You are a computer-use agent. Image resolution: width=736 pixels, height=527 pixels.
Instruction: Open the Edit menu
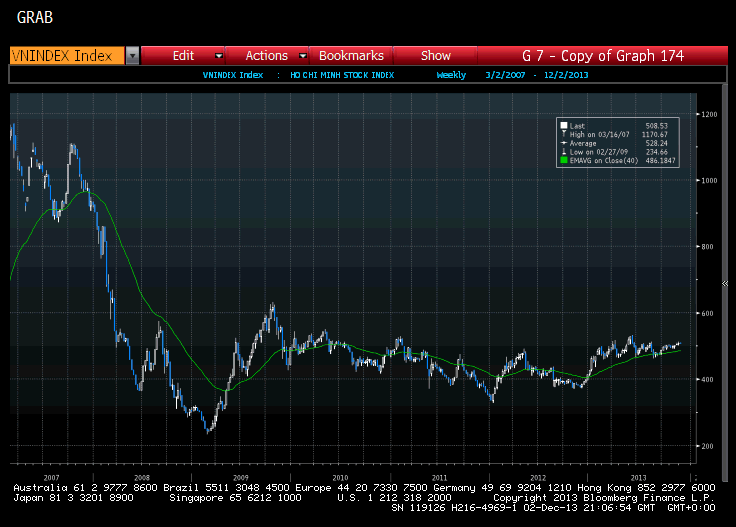183,56
